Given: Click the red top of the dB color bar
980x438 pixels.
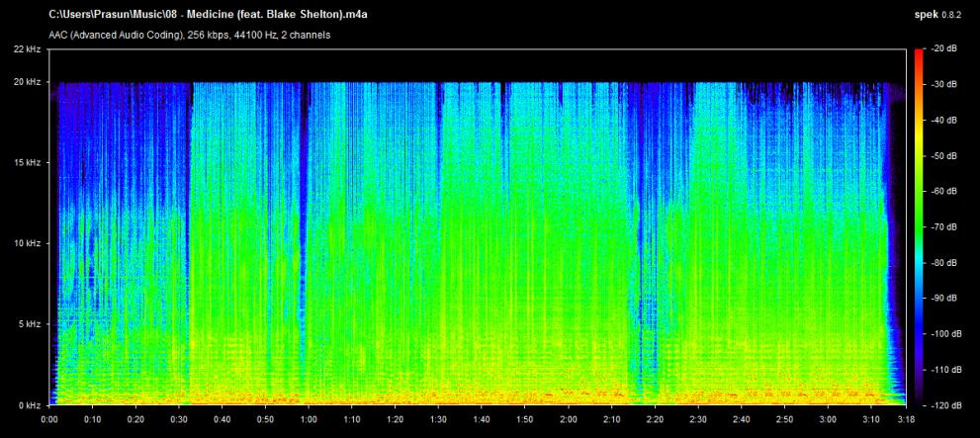Looking at the screenshot, I should pos(918,53).
